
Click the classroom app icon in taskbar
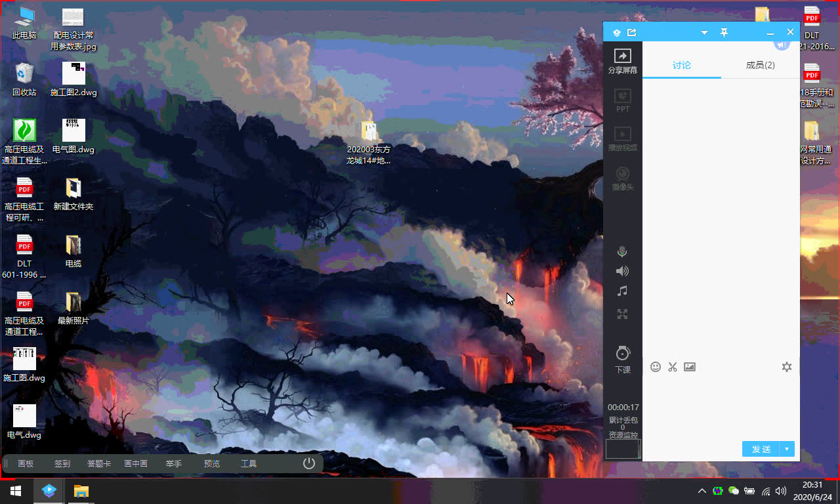[x=49, y=491]
